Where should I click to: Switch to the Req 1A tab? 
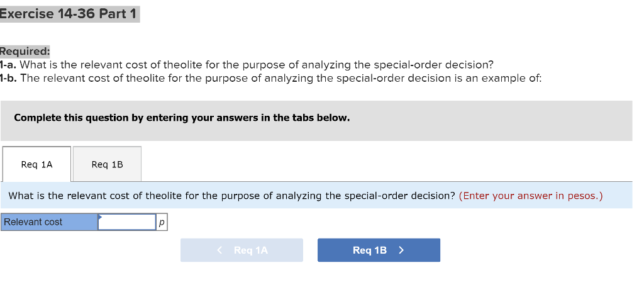[36, 164]
